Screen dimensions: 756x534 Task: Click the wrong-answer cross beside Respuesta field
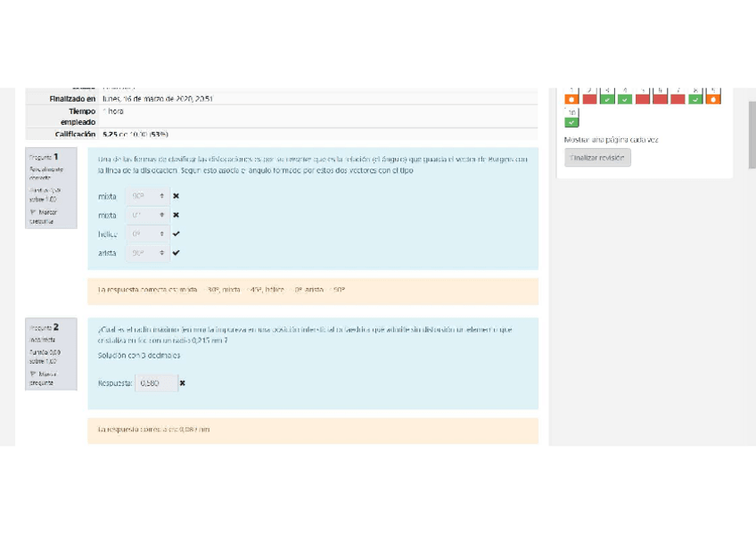[x=182, y=383]
